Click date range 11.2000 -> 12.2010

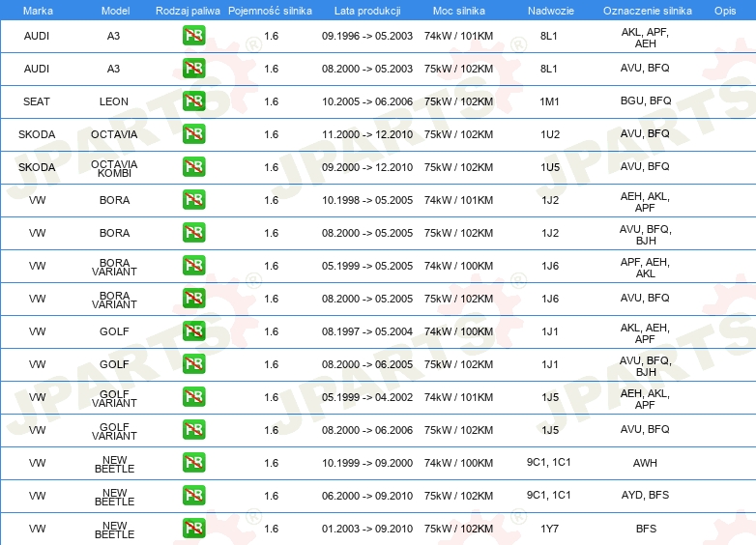click(x=367, y=134)
